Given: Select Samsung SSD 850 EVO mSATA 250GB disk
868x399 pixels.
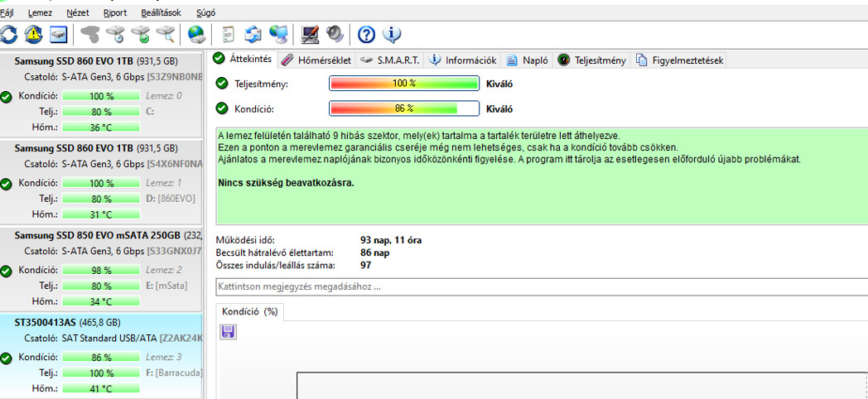Looking at the screenshot, I should (x=101, y=268).
